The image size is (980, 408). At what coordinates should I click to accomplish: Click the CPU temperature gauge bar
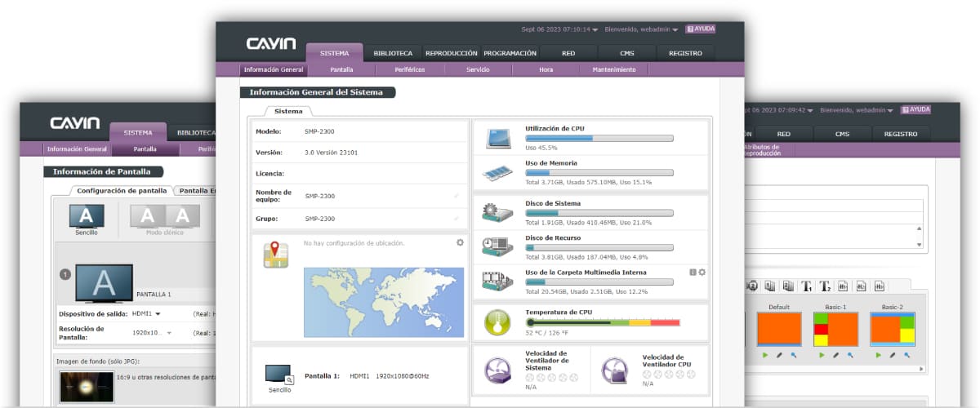coord(603,322)
